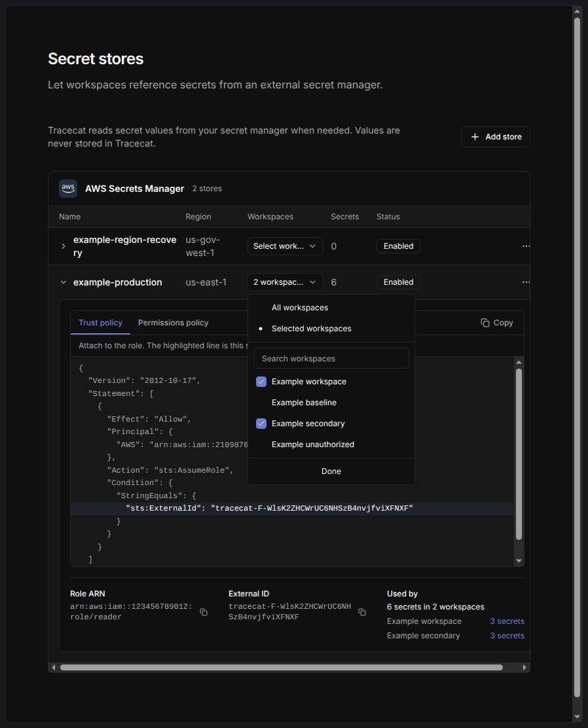Click Done in workspace picker

pyautogui.click(x=331, y=471)
